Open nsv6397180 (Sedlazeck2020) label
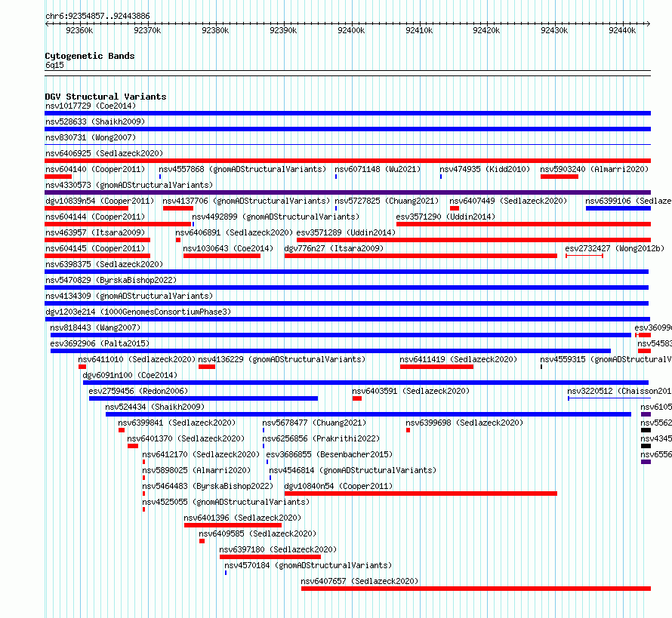 [278, 549]
